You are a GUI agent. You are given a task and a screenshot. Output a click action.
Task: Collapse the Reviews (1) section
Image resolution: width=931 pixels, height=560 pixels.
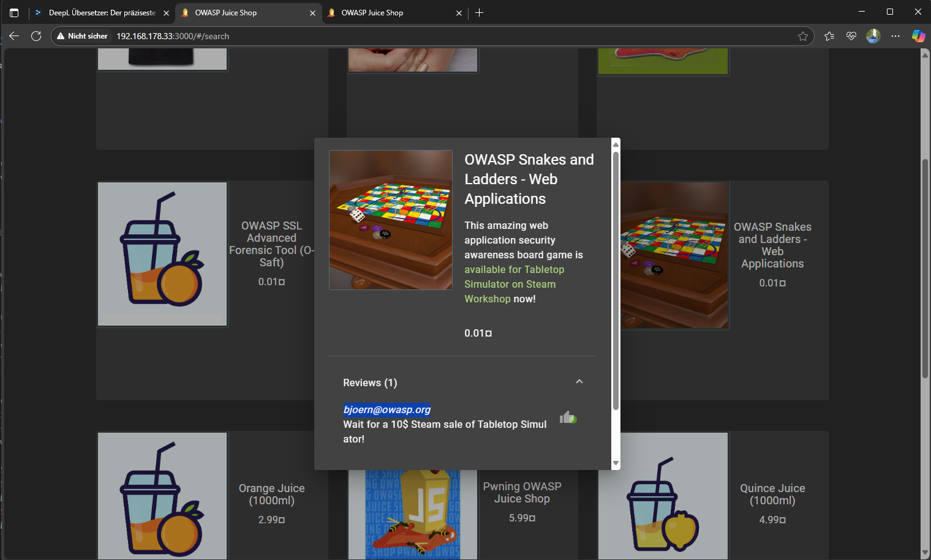coord(579,382)
